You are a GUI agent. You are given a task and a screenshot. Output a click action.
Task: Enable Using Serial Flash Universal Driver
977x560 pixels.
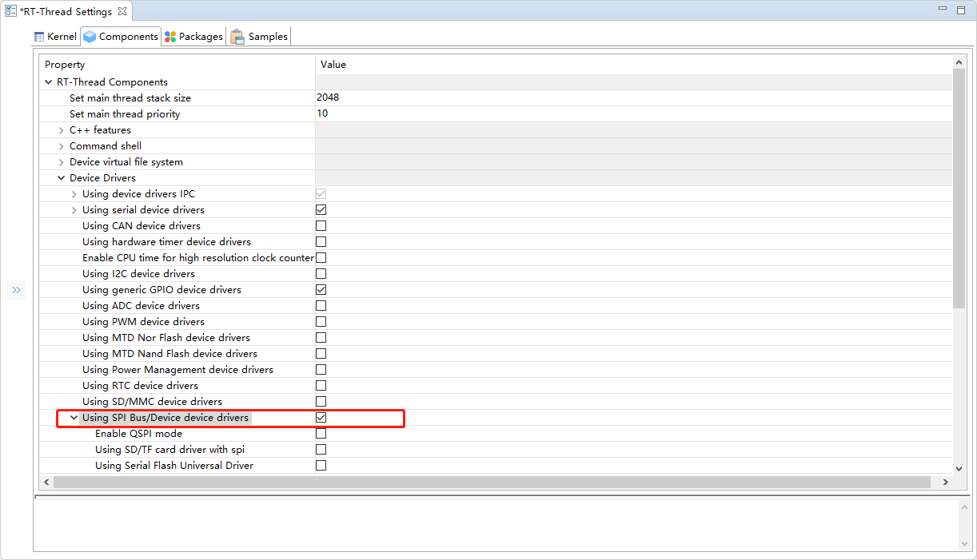click(321, 466)
